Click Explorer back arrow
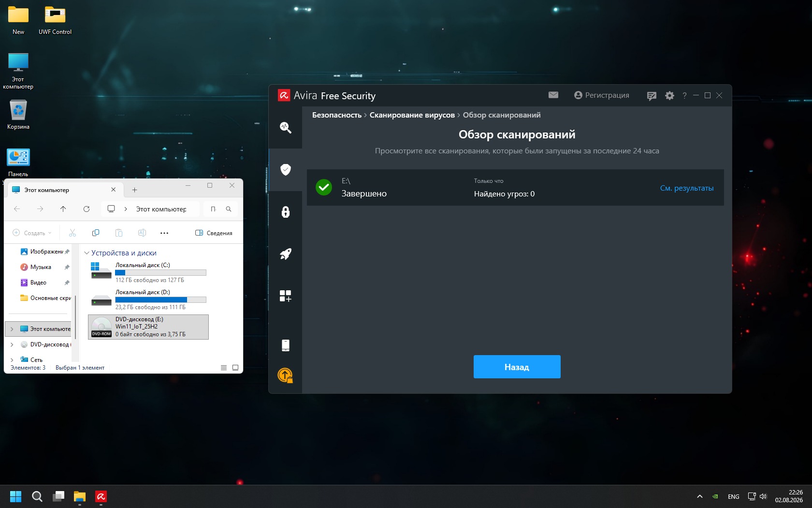Screen dimensions: 812x508 (x=17, y=209)
